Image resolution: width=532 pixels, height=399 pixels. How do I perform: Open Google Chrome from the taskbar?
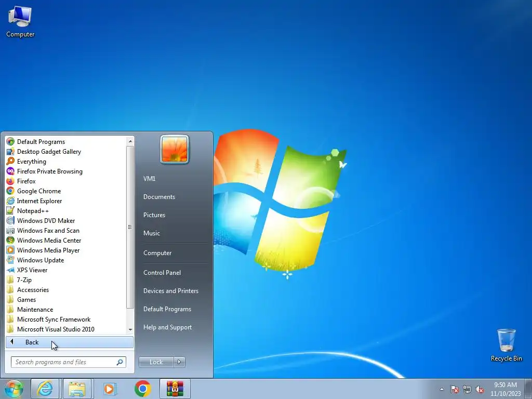click(142, 389)
